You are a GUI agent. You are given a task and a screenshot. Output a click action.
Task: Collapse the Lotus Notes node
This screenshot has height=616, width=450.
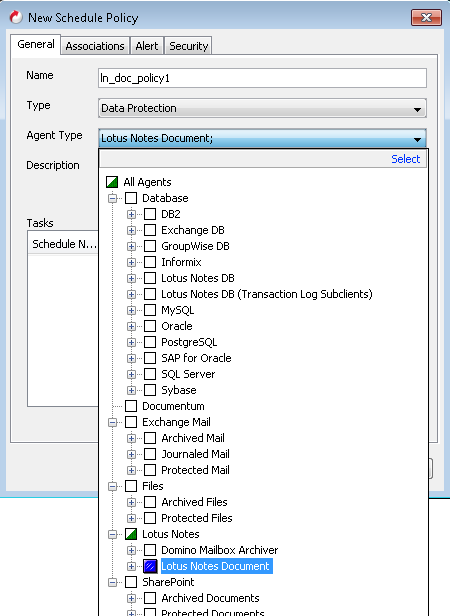click(x=112, y=534)
